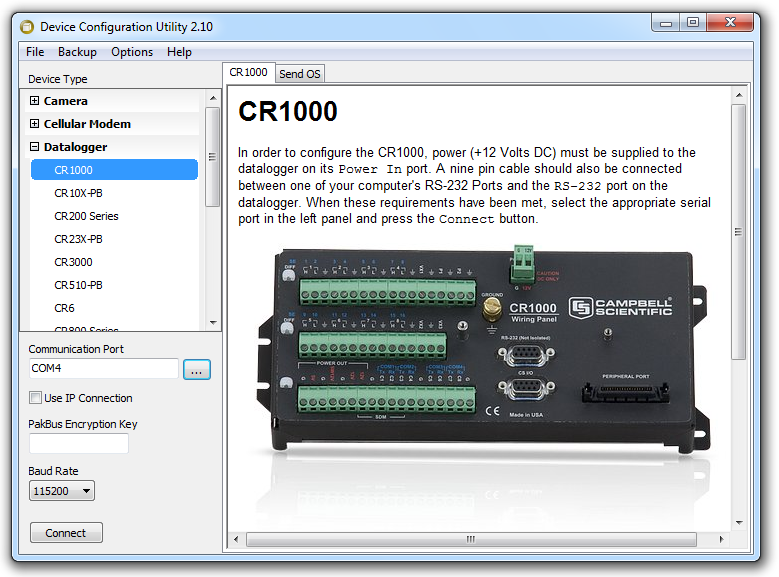Click device list scroll down arrow
Screen dimensions: 779x577
213,323
